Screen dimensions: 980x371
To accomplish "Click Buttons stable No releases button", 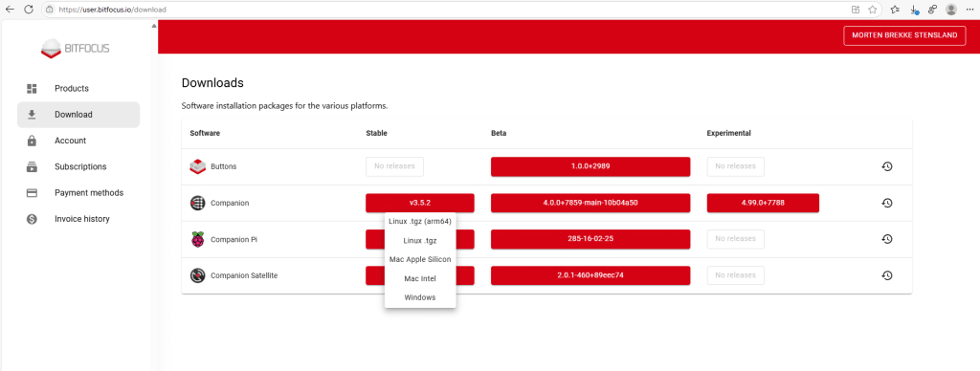I will click(394, 166).
